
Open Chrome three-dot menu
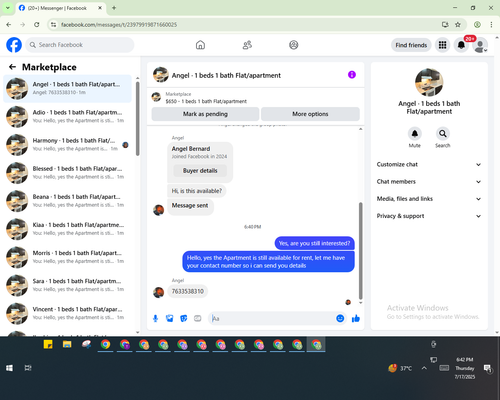pos(491,25)
